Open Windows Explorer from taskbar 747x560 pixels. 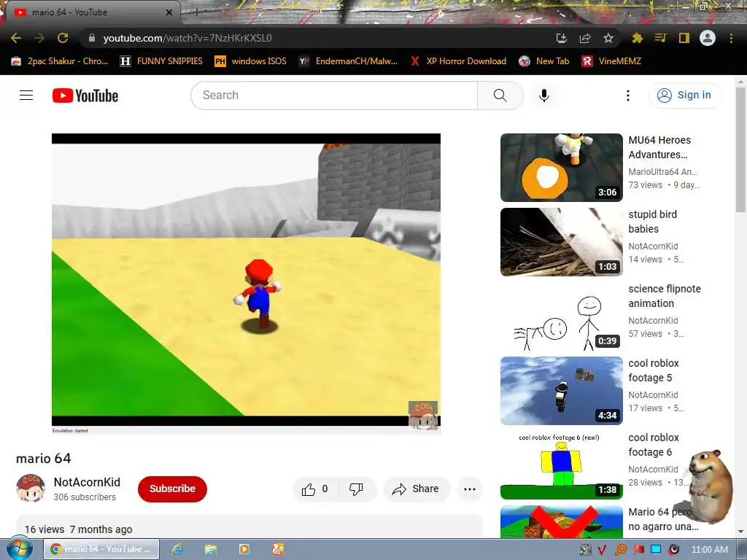click(x=211, y=549)
